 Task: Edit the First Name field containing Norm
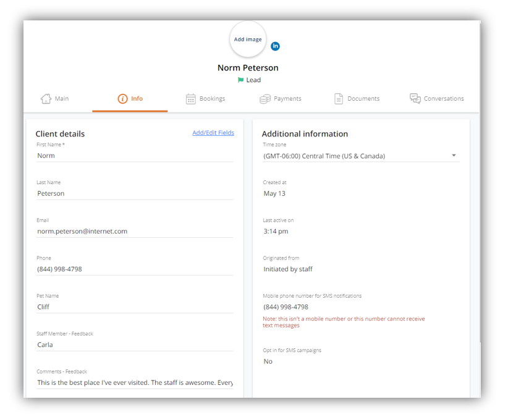pyautogui.click(x=135, y=156)
